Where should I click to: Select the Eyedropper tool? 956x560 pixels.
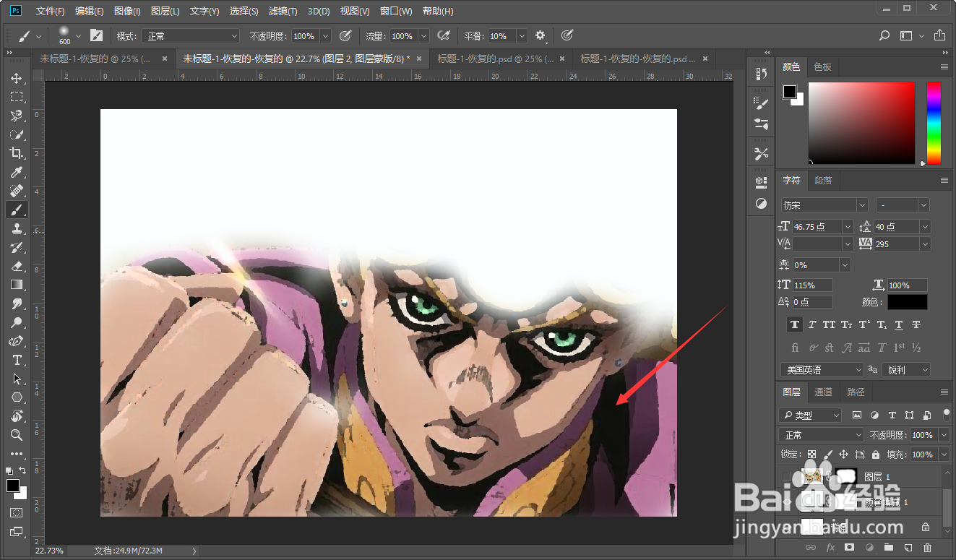pyautogui.click(x=16, y=172)
